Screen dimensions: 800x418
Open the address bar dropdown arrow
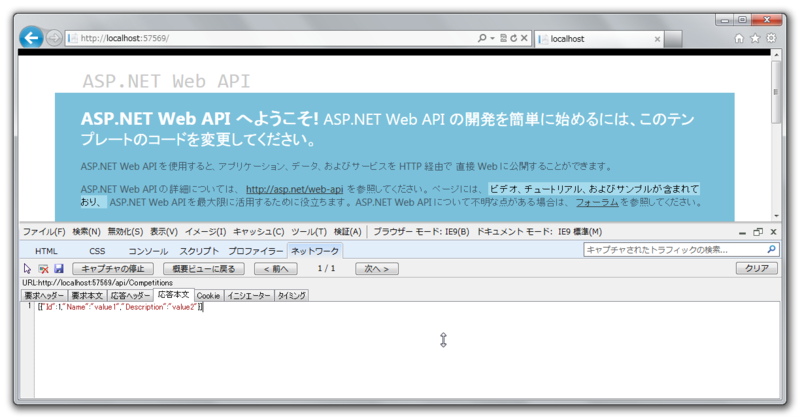[492, 38]
